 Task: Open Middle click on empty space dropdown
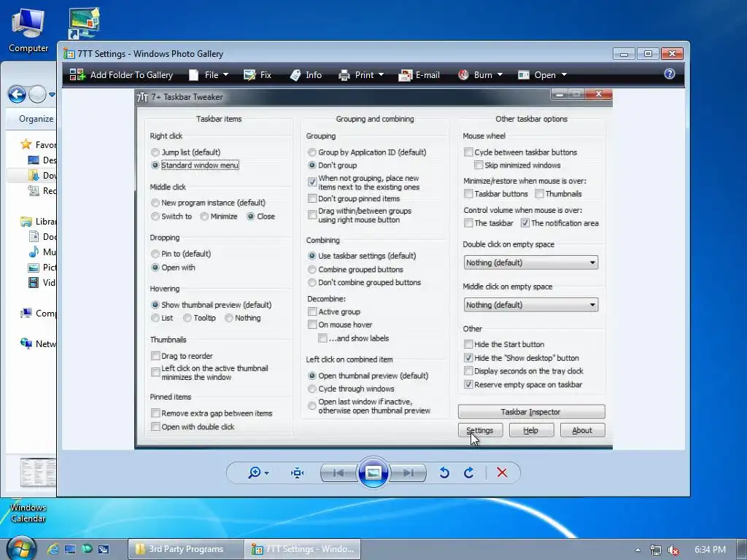pyautogui.click(x=531, y=305)
